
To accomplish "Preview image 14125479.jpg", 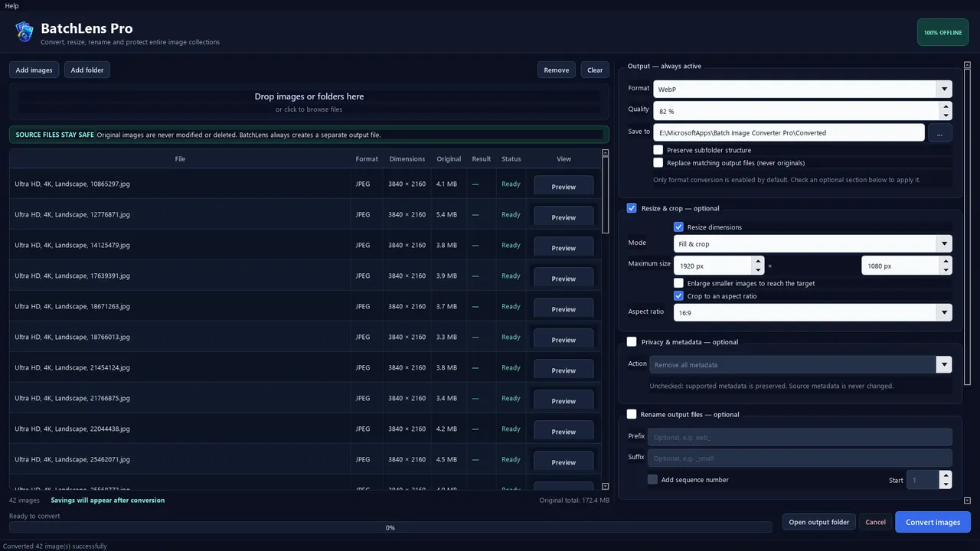I will tap(563, 248).
